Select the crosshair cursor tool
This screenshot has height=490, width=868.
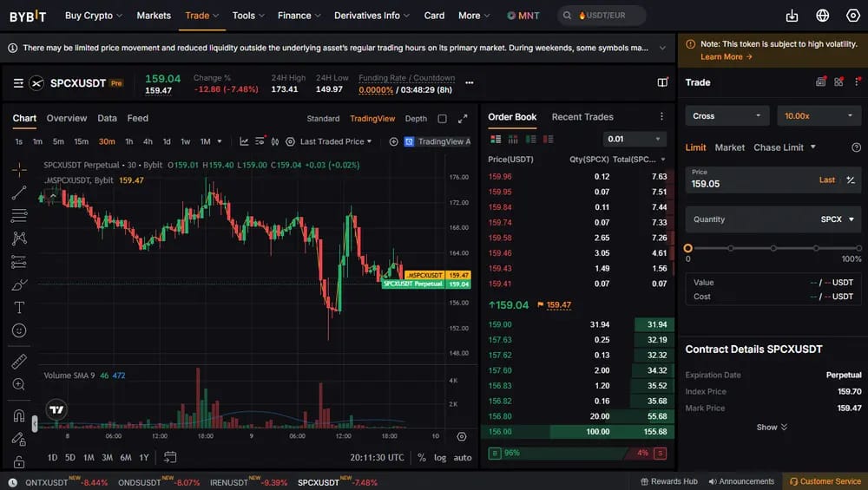(x=19, y=170)
